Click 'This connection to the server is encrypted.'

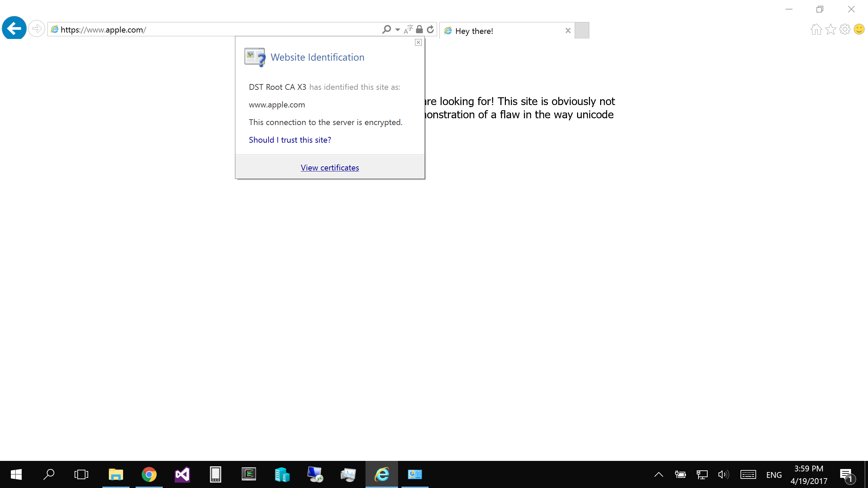click(325, 122)
